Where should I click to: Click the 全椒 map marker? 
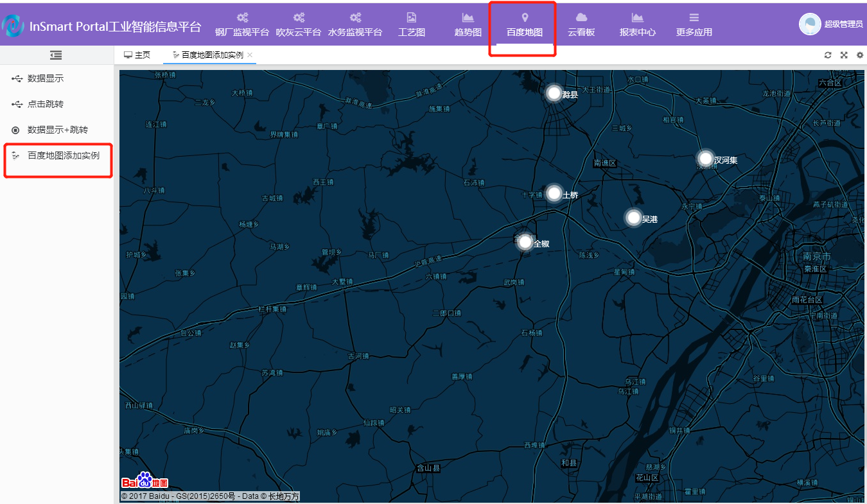[525, 242]
